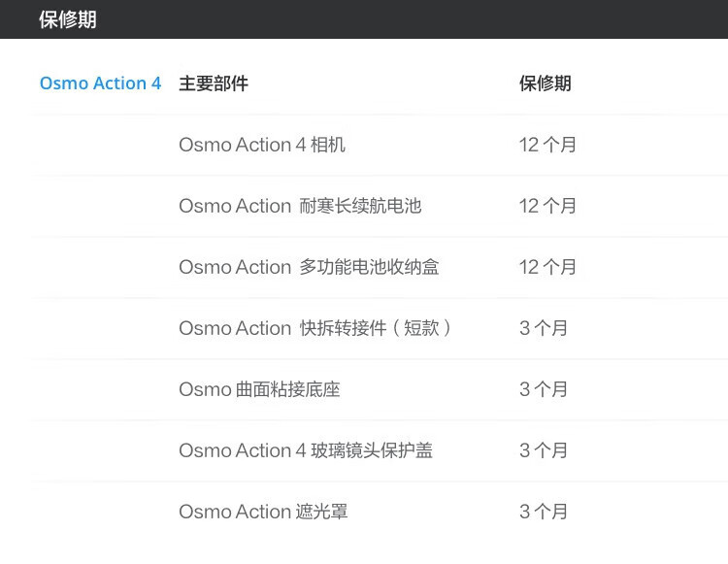The height and width of the screenshot is (564, 728).
Task: Select the Osmo 曲面粘接底座 row
Action: (x=259, y=389)
